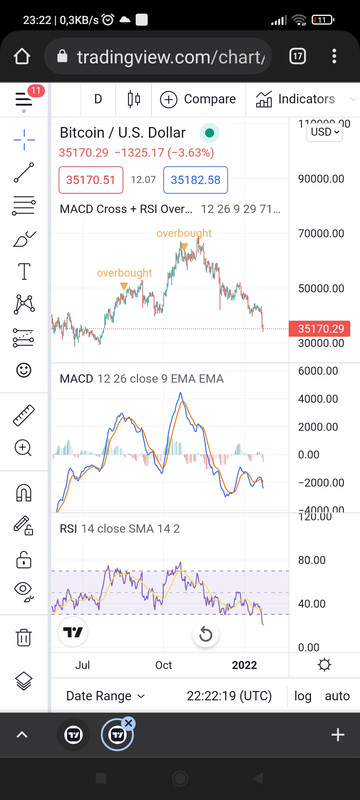Image resolution: width=360 pixels, height=800 pixels.
Task: Tap the browser home icon
Action: 22,56
